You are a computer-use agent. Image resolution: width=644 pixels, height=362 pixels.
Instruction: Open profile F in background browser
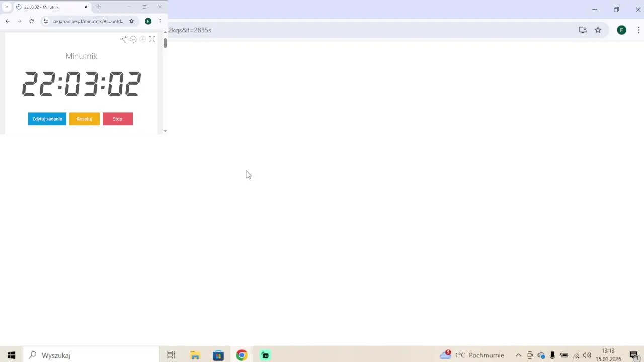(622, 30)
